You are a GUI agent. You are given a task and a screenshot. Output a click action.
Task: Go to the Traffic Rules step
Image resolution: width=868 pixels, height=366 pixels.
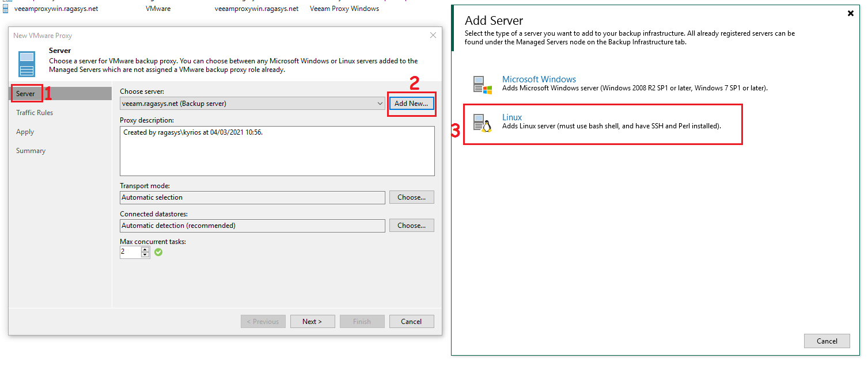point(35,113)
